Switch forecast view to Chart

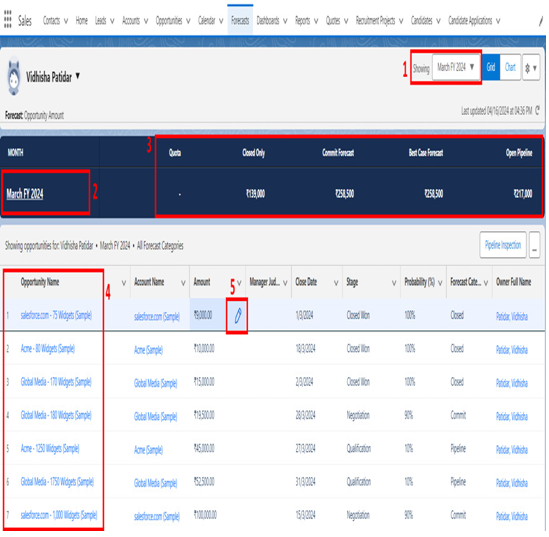tap(510, 67)
